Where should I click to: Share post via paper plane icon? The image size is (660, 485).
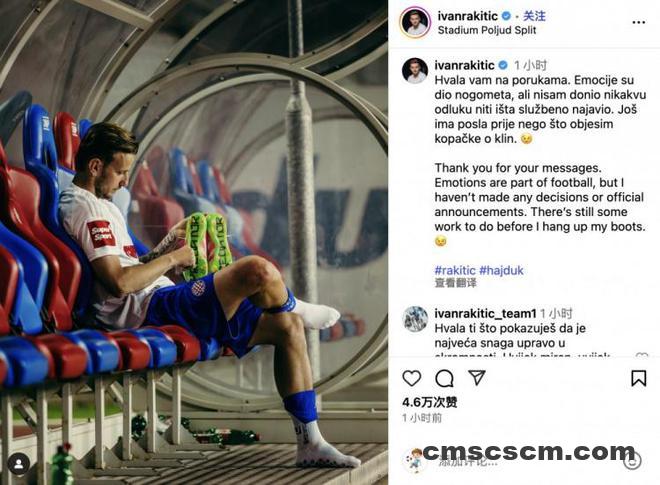pos(477,378)
